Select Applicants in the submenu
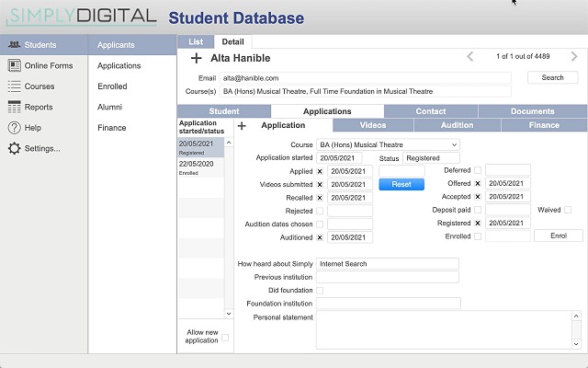 [x=132, y=45]
